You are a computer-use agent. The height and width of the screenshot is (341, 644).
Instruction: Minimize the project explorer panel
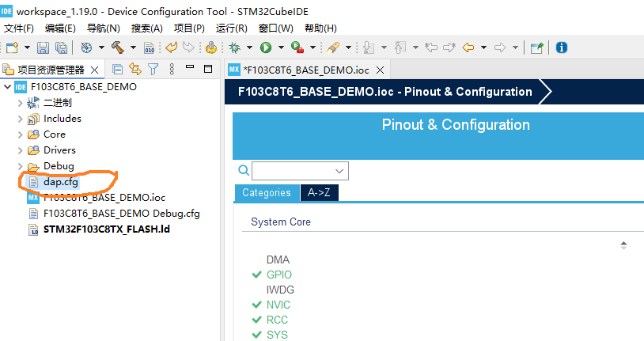point(190,66)
